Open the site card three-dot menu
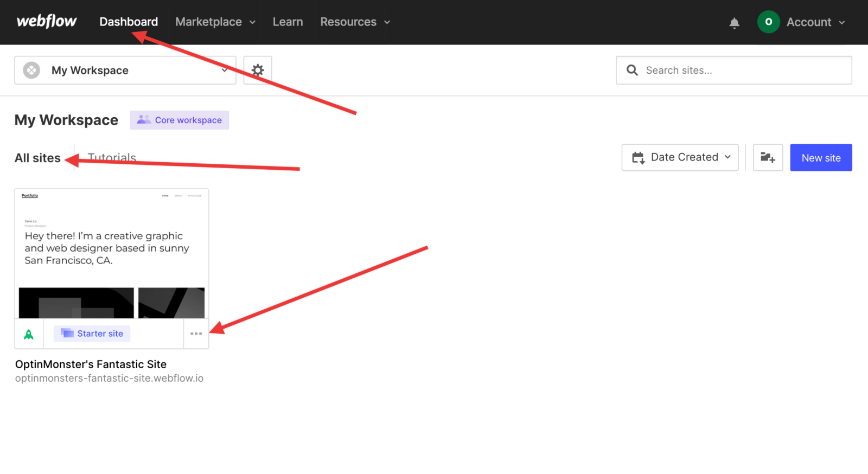The width and height of the screenshot is (868, 474). 196,334
